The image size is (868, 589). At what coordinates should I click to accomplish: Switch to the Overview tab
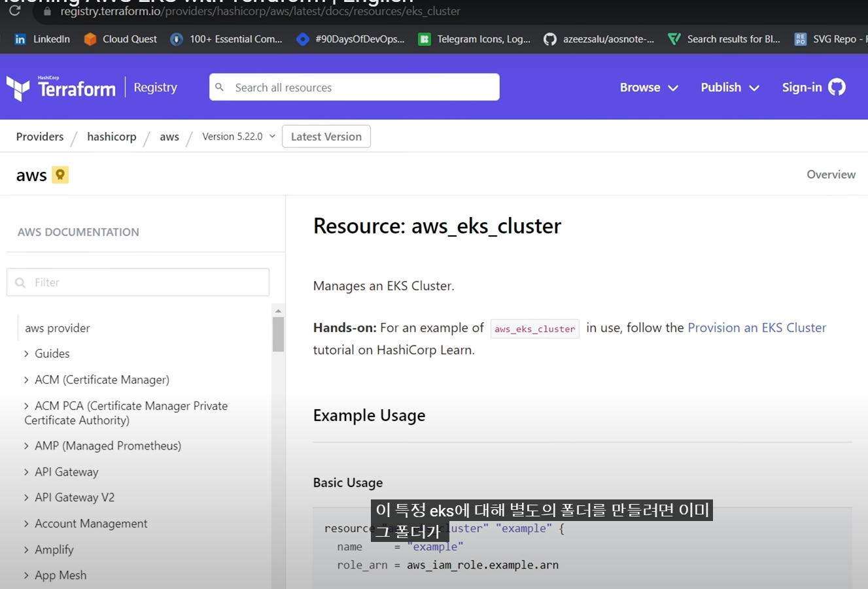[831, 175]
